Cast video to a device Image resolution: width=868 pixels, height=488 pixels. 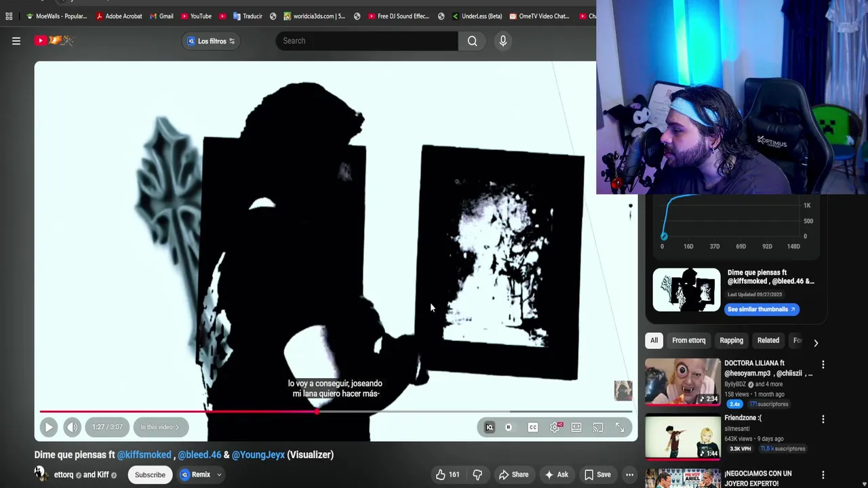point(598,427)
